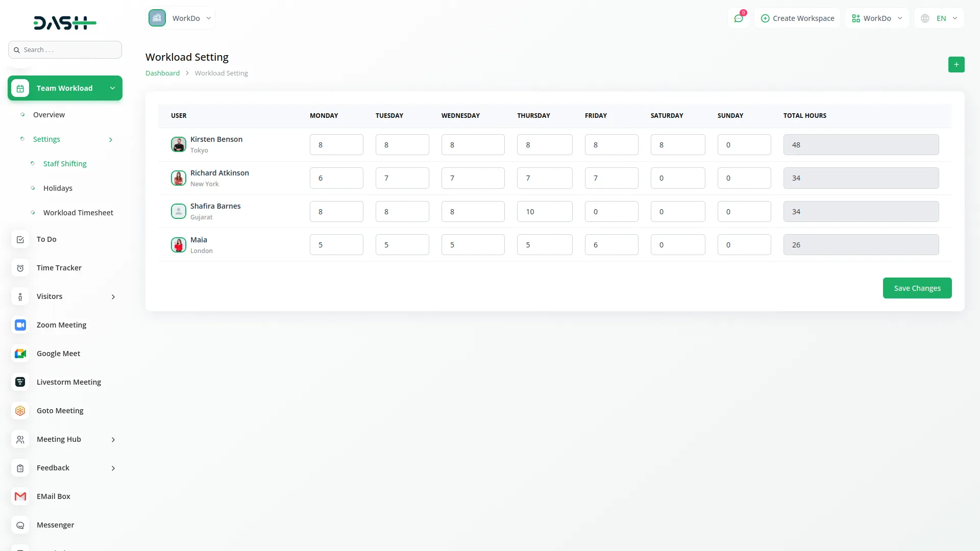Click the green plus button to add entry
Screen dimensions: 980x551
coord(957,64)
